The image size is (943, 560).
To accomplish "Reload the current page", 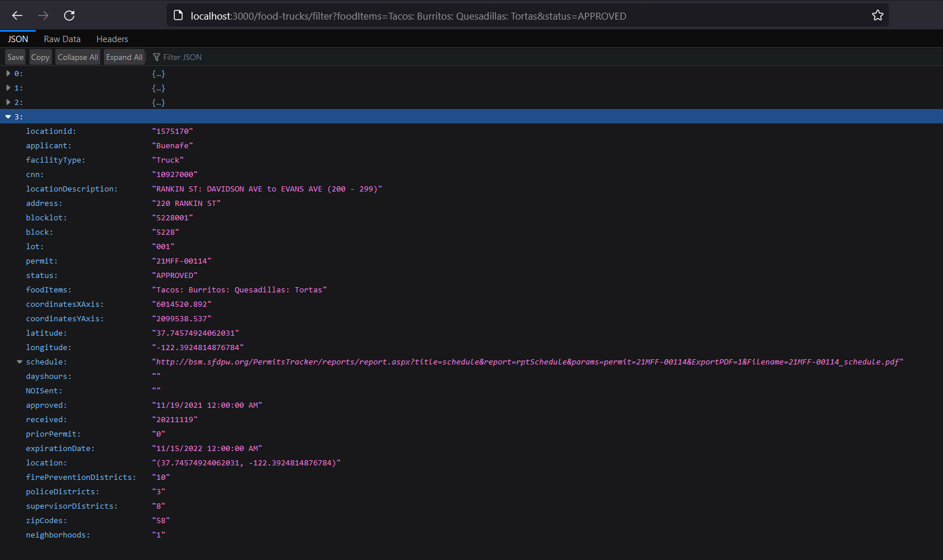I will (69, 16).
